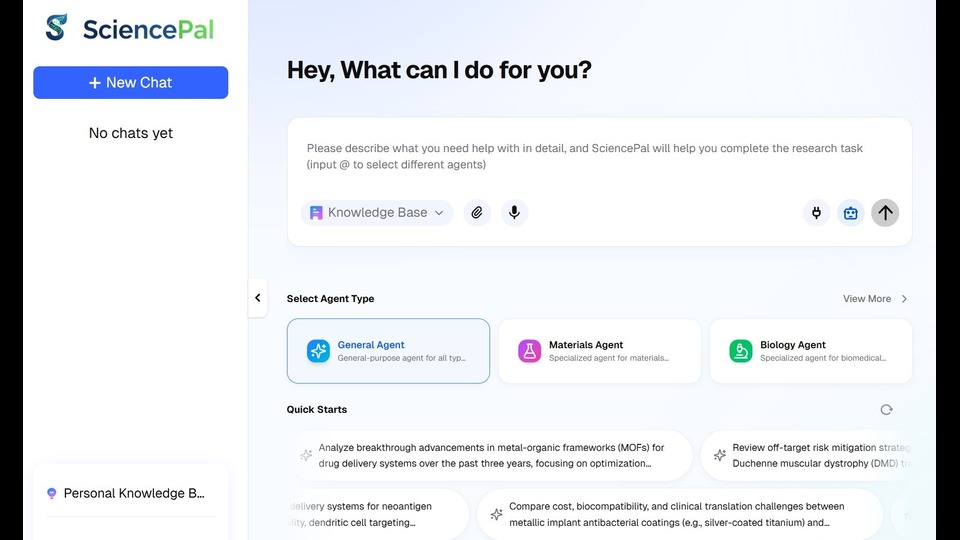This screenshot has width=960, height=540.
Task: Select the Biology Agent card
Action: coord(810,351)
